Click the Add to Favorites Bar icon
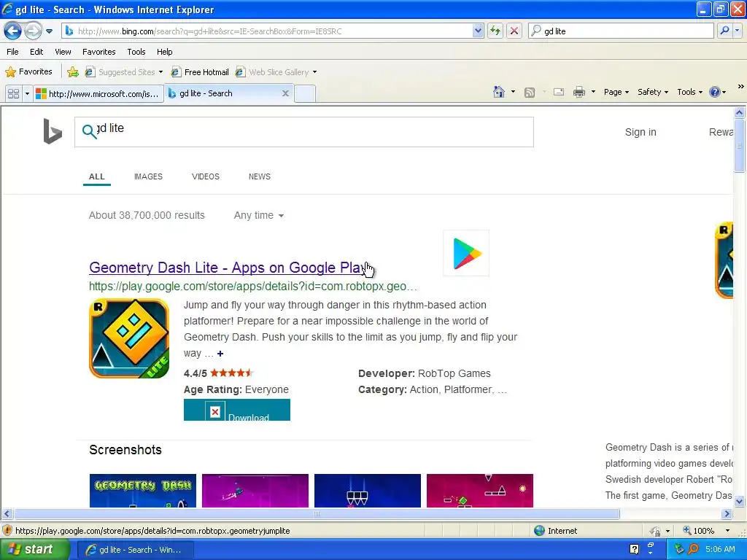This screenshot has width=747, height=560. (73, 72)
